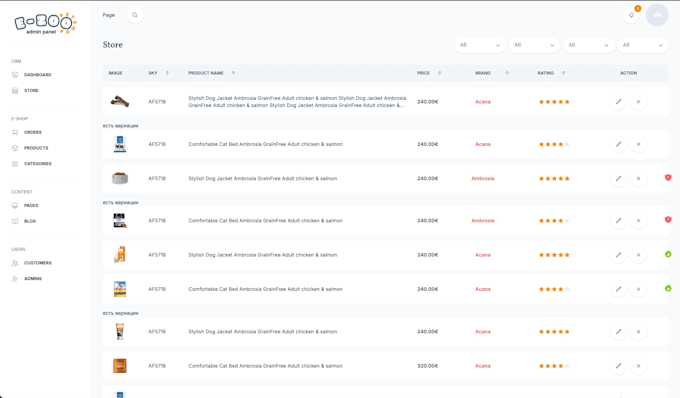Edit the Ambrosia-brand Comfortable Cat Bed row
680x398 pixels.
(618, 221)
